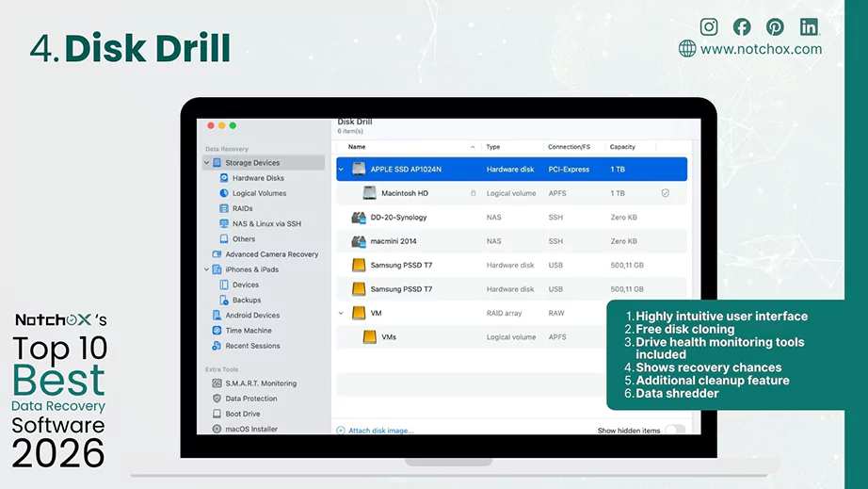Select the VM RAID array icon
The width and height of the screenshot is (868, 489).
tap(359, 313)
